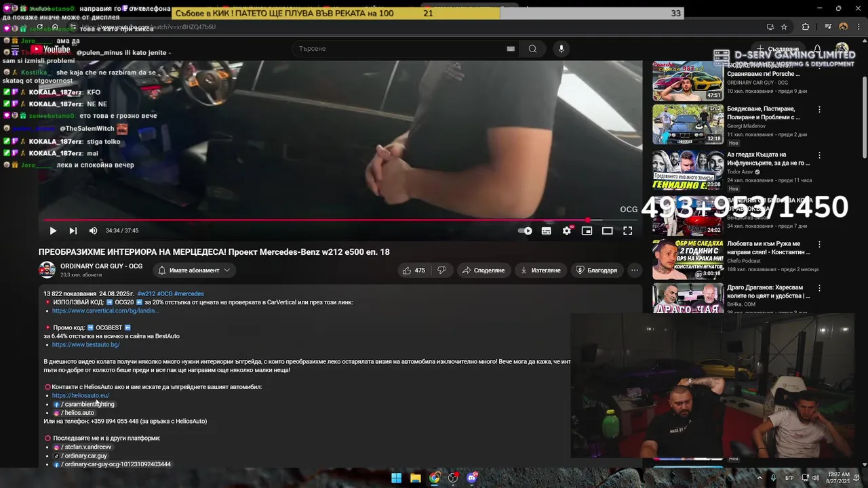This screenshot has height=488, width=868.
Task: Click the #mercedes hashtag
Action: click(189, 293)
